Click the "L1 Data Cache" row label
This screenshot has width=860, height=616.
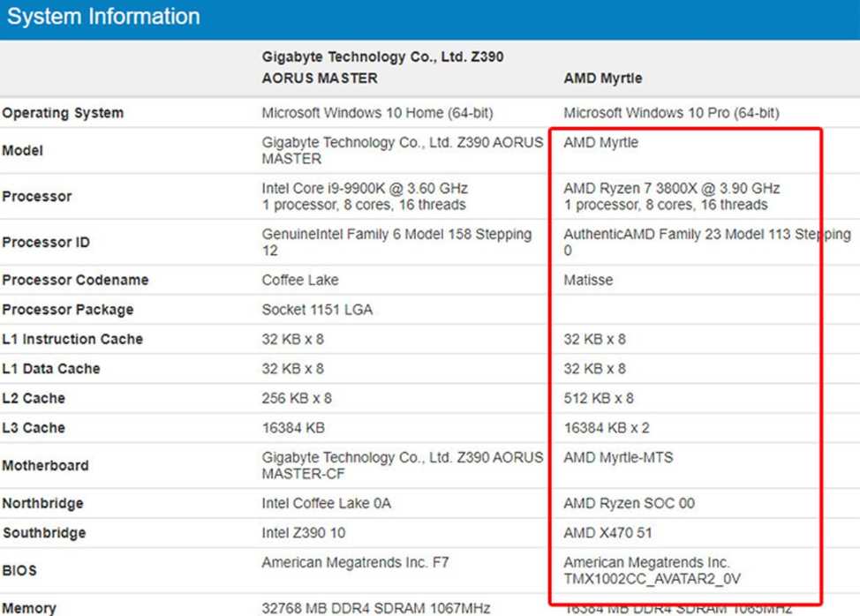click(51, 369)
